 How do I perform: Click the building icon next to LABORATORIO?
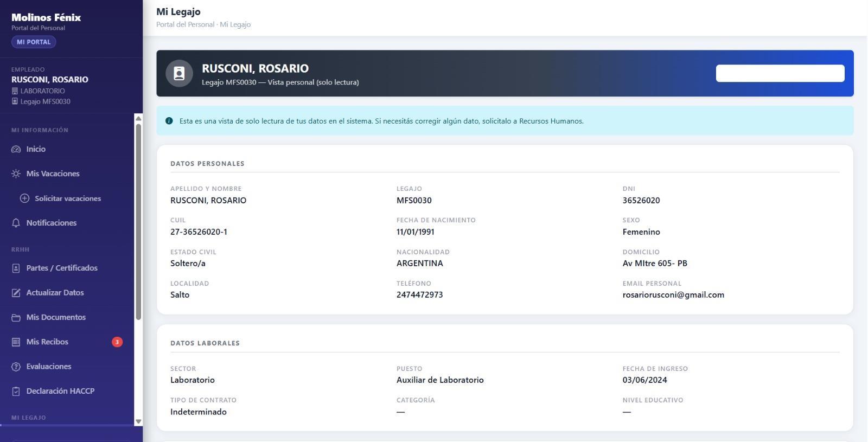(x=15, y=91)
